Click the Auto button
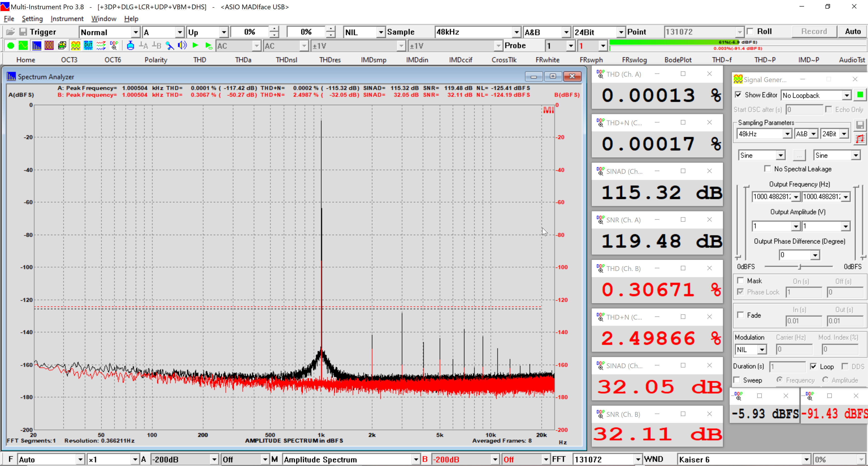This screenshot has width=868, height=466. point(852,32)
